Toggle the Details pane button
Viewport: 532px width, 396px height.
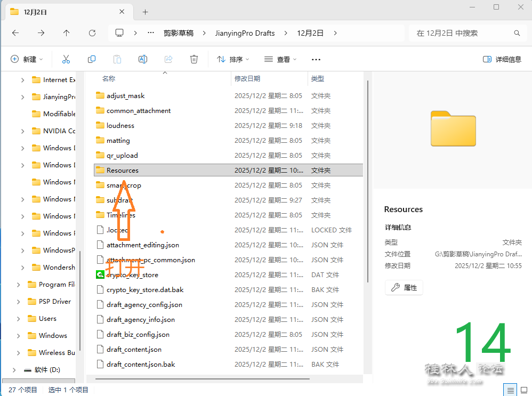(x=502, y=59)
